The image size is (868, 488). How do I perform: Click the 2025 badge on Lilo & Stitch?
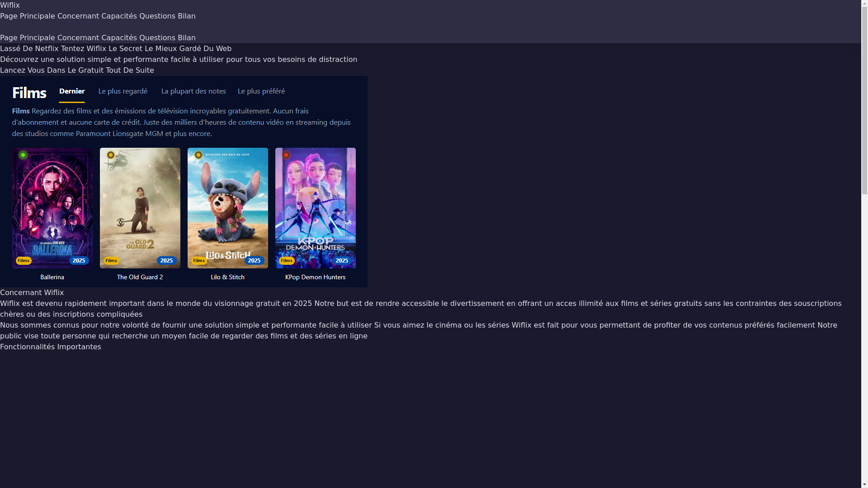click(255, 261)
